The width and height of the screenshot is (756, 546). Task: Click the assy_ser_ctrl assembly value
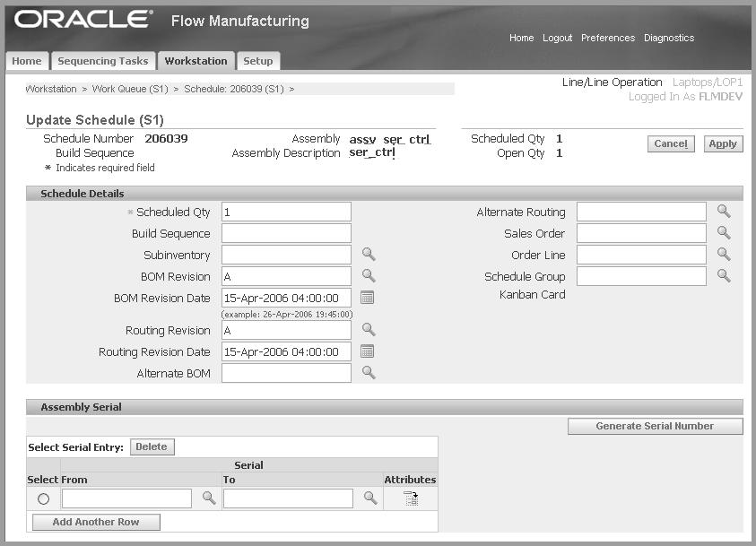[389, 139]
